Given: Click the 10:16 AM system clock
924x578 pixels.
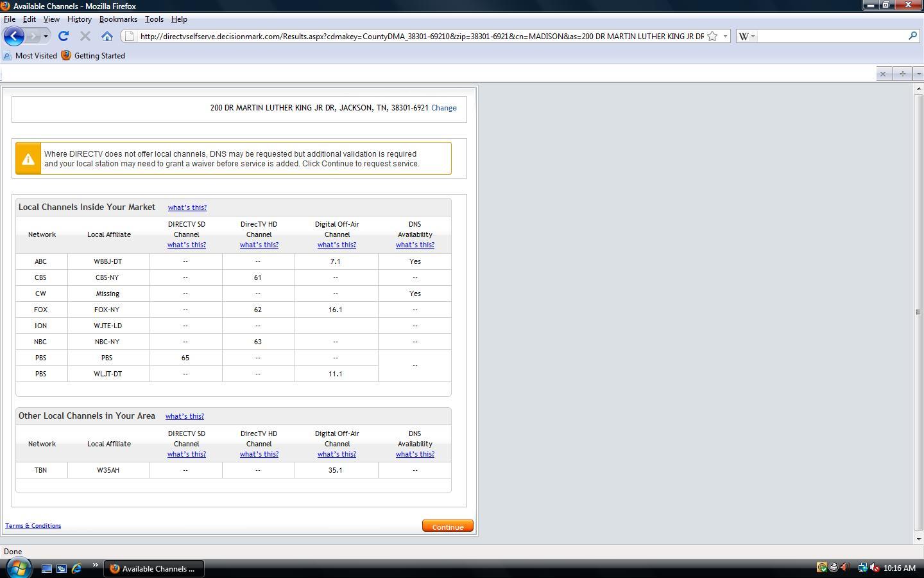Looking at the screenshot, I should tap(899, 568).
